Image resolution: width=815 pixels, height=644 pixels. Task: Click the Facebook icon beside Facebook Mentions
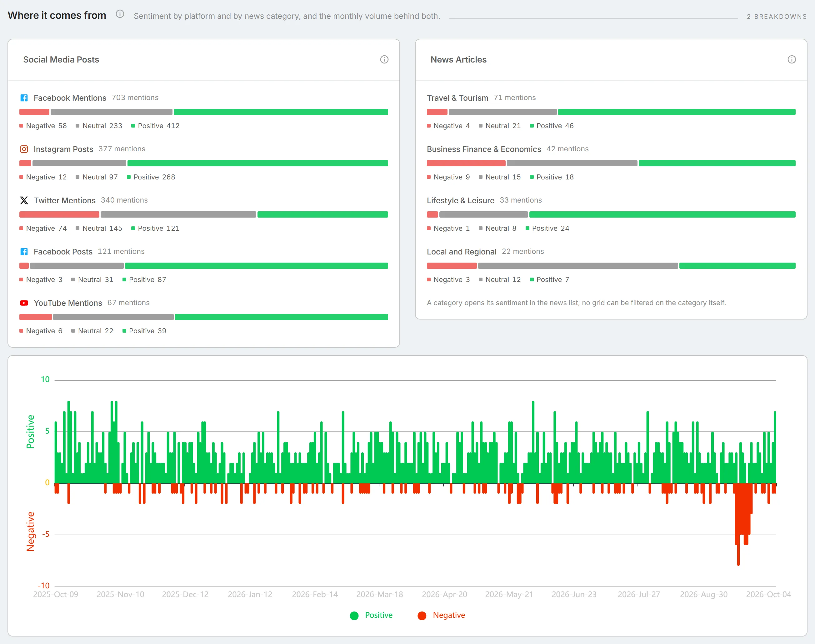24,98
